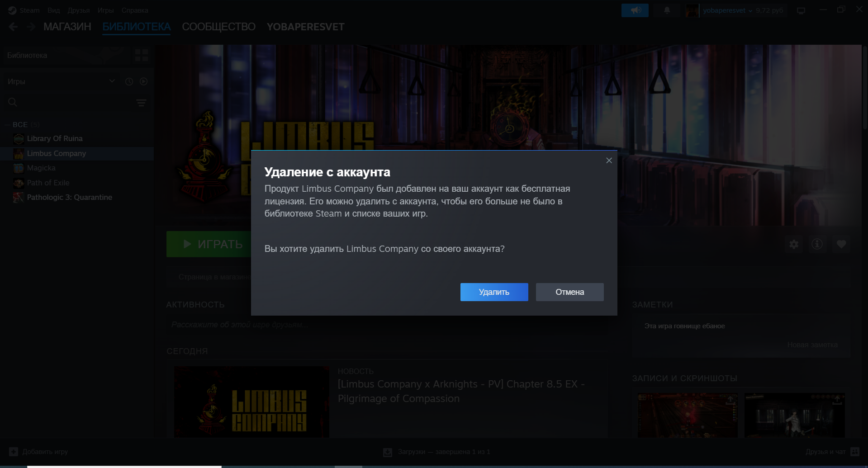Open the Друзья menu
The image size is (868, 468).
[79, 10]
